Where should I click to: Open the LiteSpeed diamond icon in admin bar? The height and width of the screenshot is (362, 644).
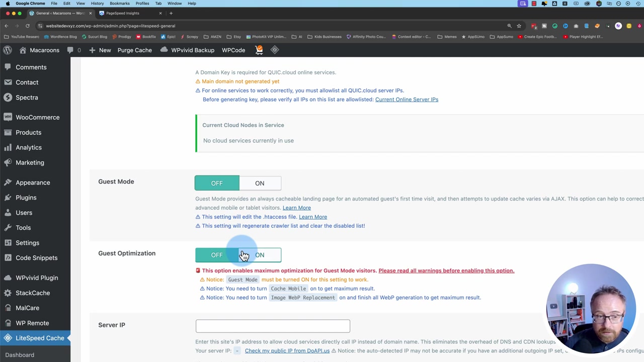275,50
